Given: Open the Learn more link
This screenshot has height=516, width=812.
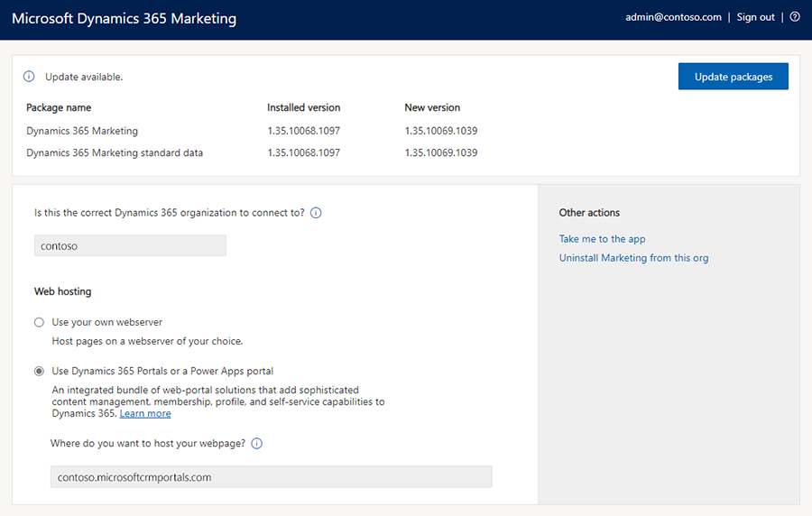Looking at the screenshot, I should click(x=145, y=413).
